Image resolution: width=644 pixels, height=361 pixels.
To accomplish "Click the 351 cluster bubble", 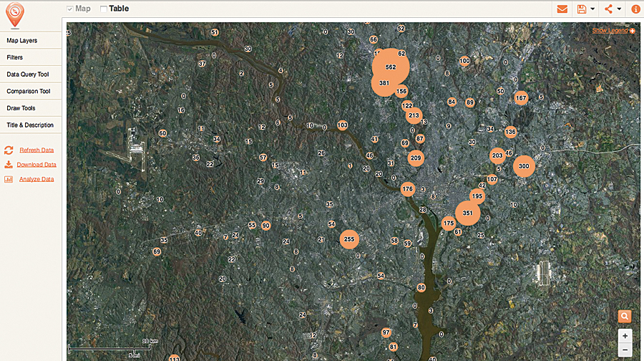I will pos(467,213).
